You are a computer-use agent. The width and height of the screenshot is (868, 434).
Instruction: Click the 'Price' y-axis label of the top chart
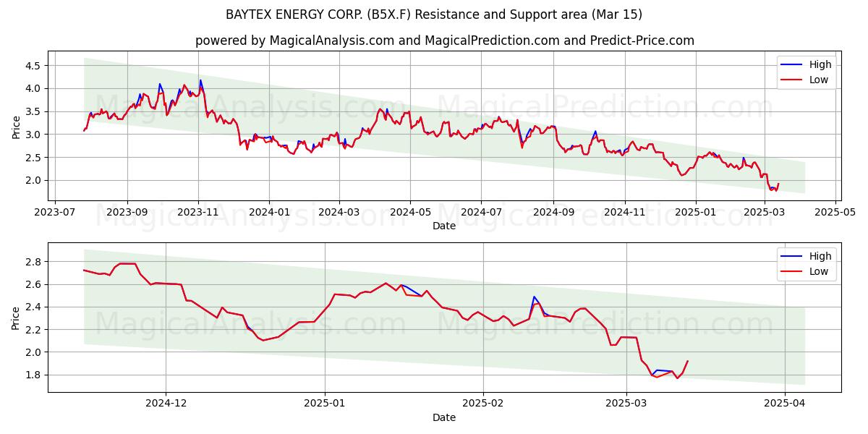tap(16, 126)
